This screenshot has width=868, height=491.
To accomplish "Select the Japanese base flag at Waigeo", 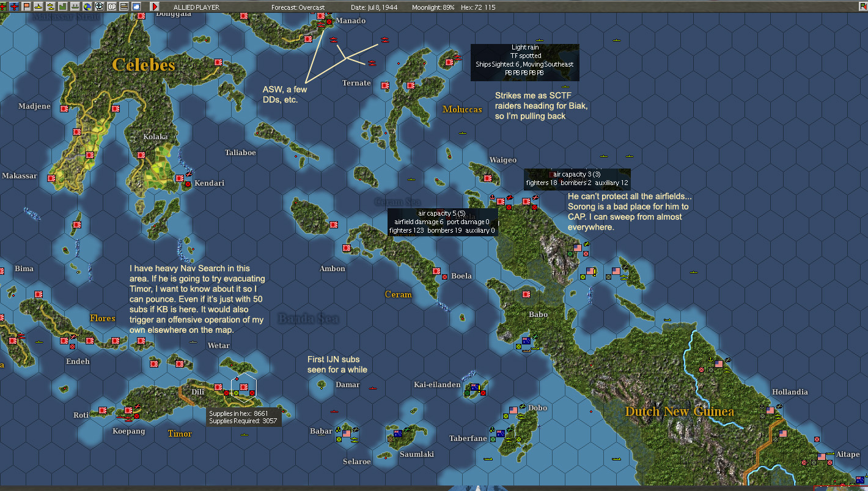I will pyautogui.click(x=488, y=178).
